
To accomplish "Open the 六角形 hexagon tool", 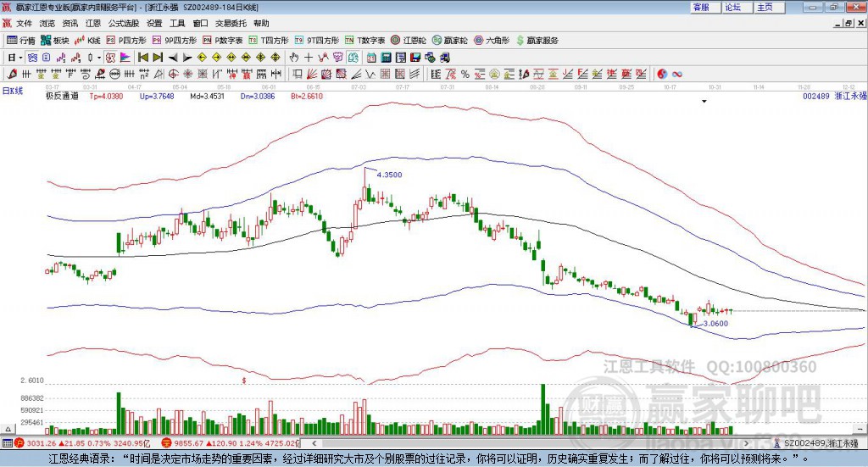I will [x=492, y=41].
